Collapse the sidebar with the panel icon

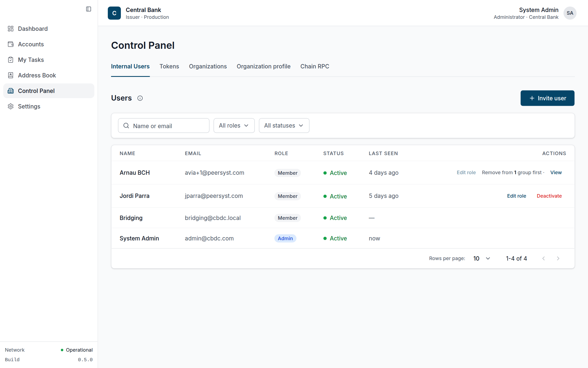(88, 9)
